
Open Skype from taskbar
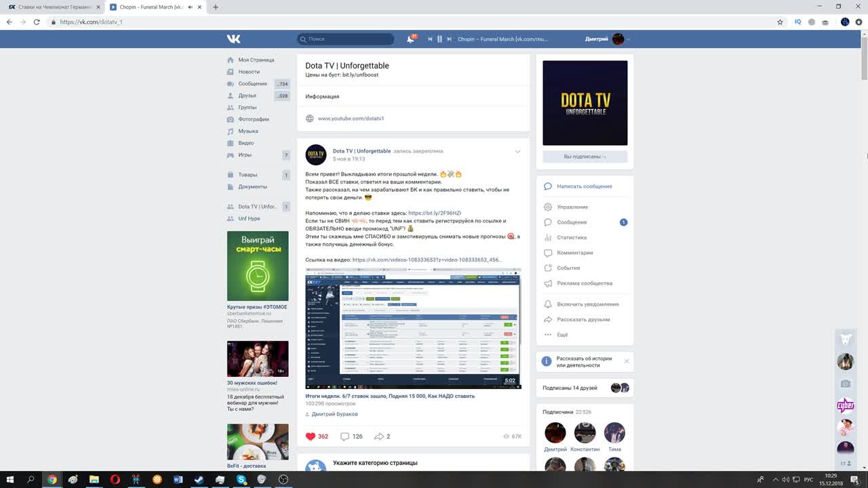241,479
